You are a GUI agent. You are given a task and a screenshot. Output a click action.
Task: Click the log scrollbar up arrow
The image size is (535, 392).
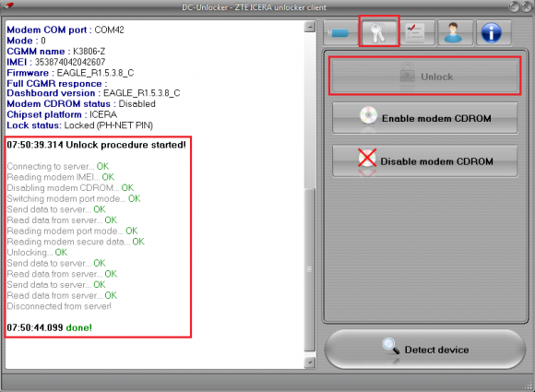click(x=310, y=27)
